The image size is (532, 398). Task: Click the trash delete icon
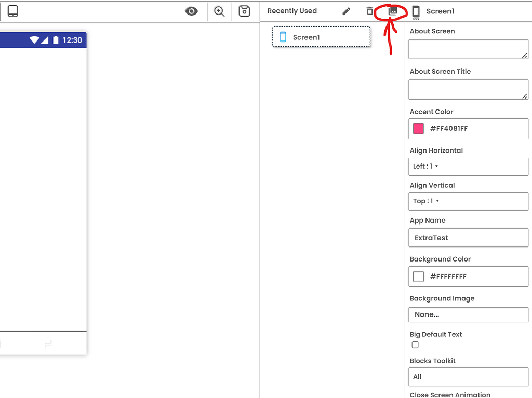point(369,10)
